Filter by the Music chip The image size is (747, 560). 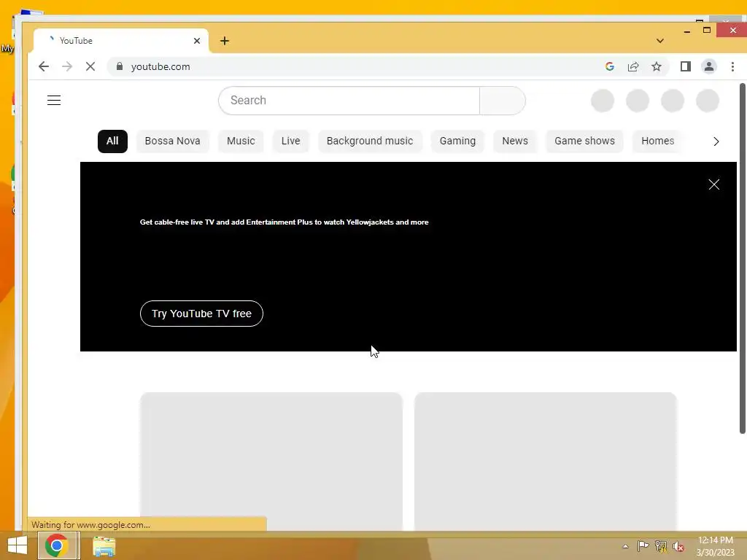coord(241,141)
